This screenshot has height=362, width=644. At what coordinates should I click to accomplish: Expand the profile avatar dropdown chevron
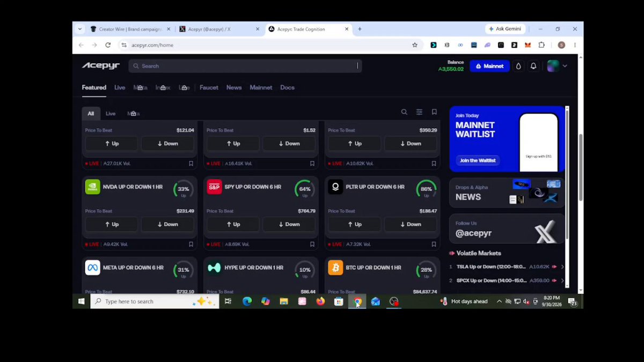(565, 66)
